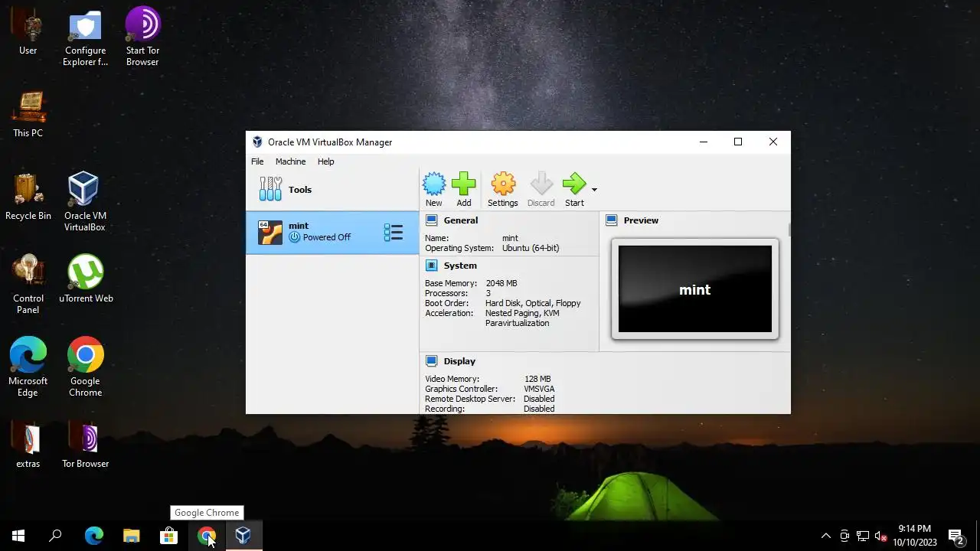This screenshot has height=551, width=980.
Task: Open the Start button dropdown arrow
Action: click(x=594, y=190)
